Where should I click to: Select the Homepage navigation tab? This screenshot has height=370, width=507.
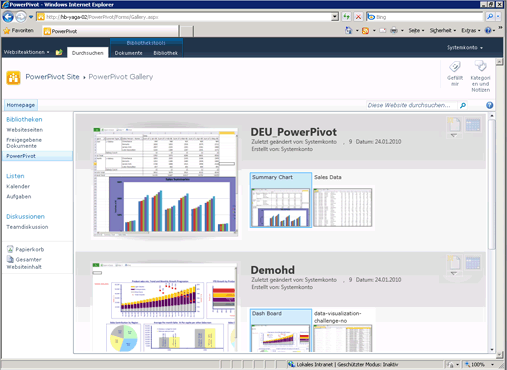click(x=21, y=105)
